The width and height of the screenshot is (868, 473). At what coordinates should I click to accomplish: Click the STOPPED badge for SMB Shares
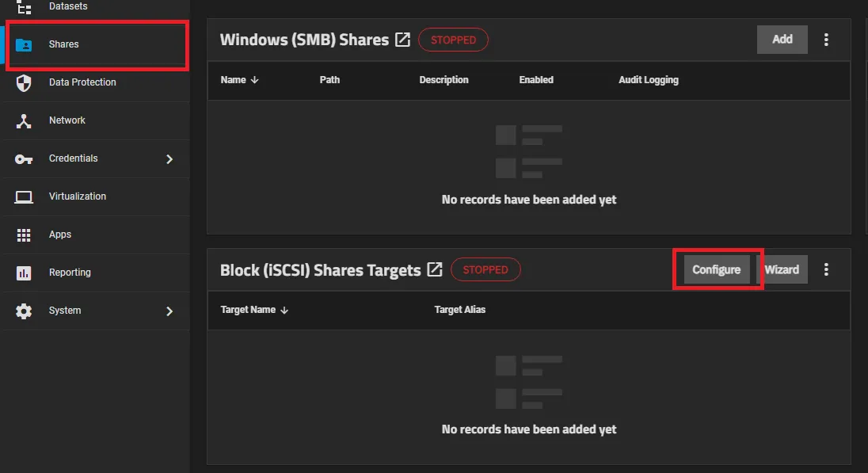click(x=453, y=39)
